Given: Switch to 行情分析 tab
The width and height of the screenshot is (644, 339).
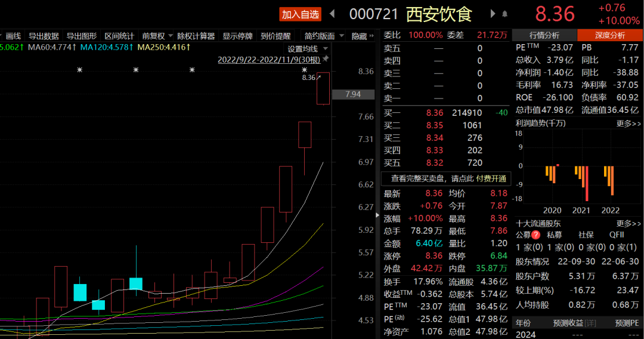Looking at the screenshot, I should 544,35.
